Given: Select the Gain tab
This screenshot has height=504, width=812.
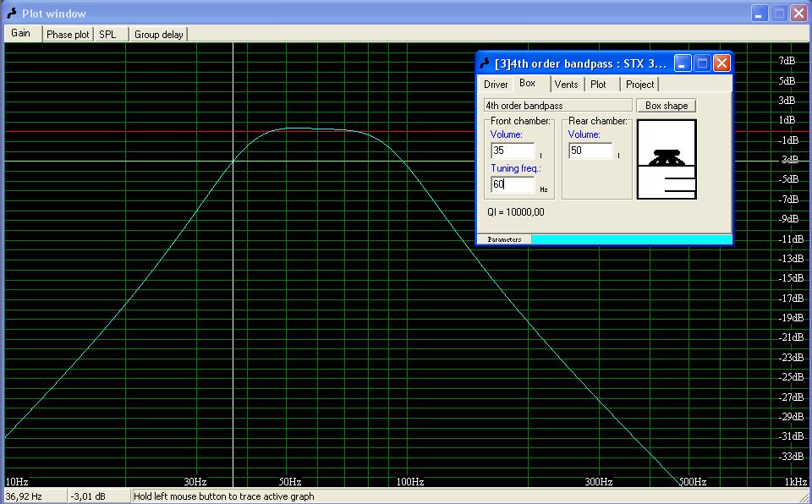Looking at the screenshot, I should tap(20, 34).
